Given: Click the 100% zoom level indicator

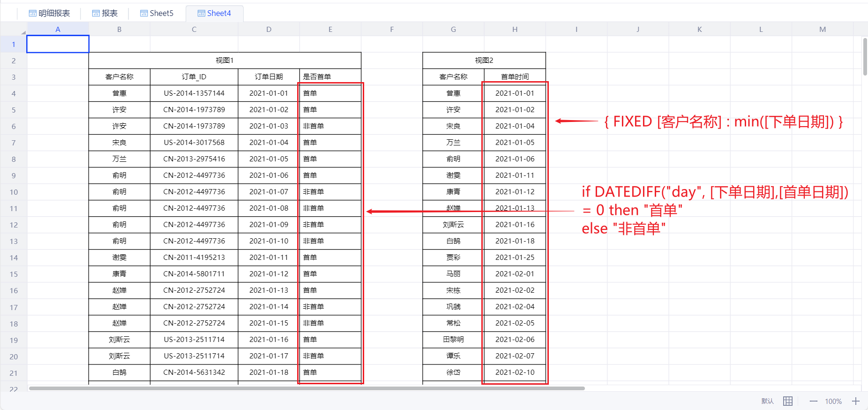Looking at the screenshot, I should (x=833, y=401).
